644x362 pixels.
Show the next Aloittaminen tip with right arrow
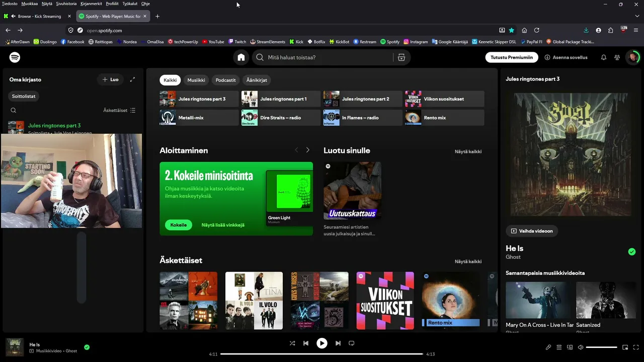308,150
